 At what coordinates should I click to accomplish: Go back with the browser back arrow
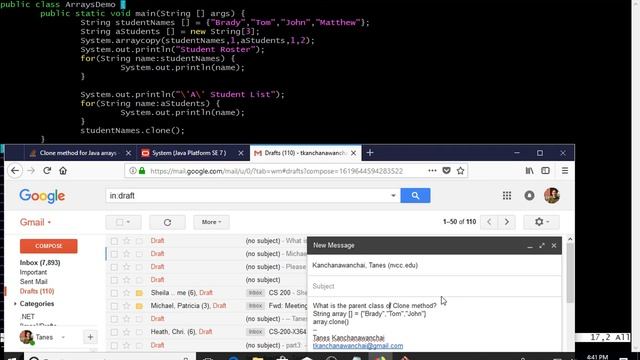[x=15, y=171]
